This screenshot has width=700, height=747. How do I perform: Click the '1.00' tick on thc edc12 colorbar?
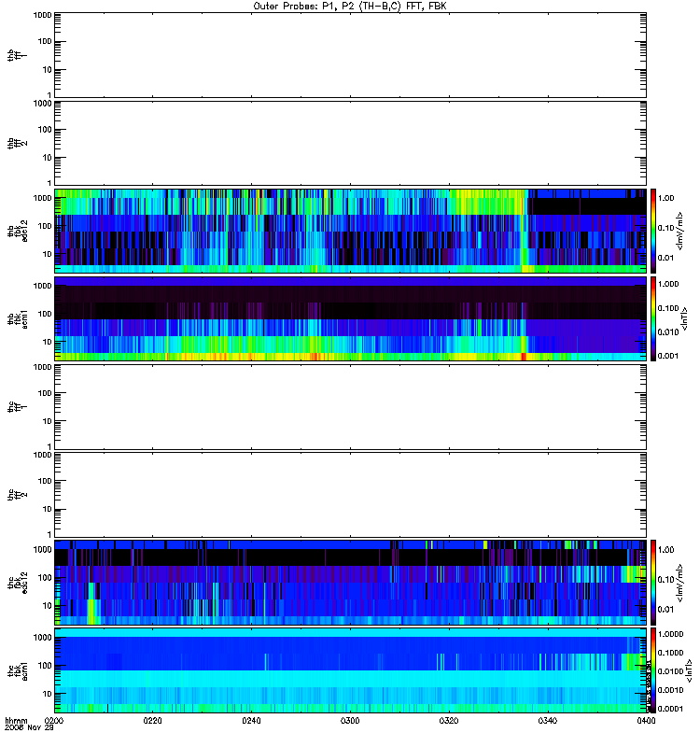(665, 550)
